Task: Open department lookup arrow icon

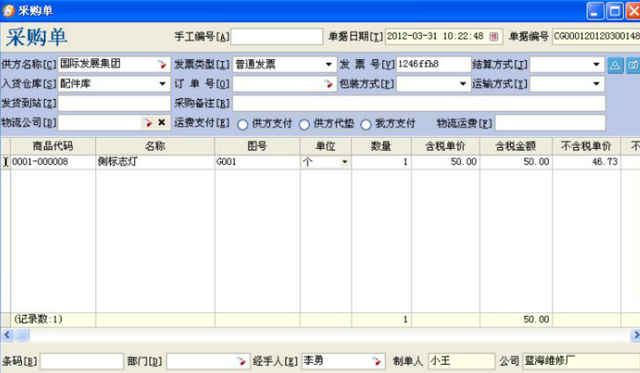Action: [241, 361]
